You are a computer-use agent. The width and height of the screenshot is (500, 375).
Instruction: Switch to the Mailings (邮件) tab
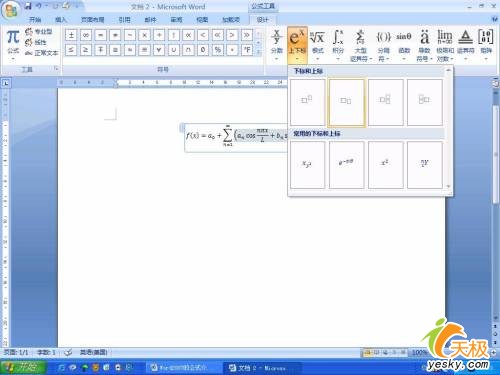coord(150,20)
